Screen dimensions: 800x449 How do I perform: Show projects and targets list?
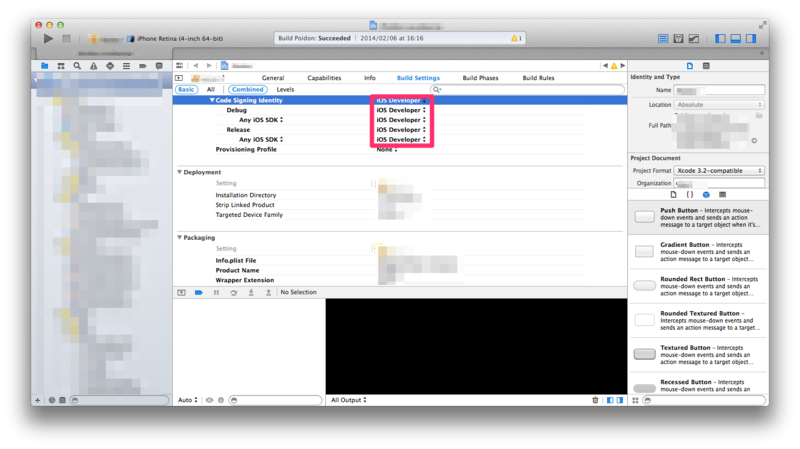click(x=179, y=78)
